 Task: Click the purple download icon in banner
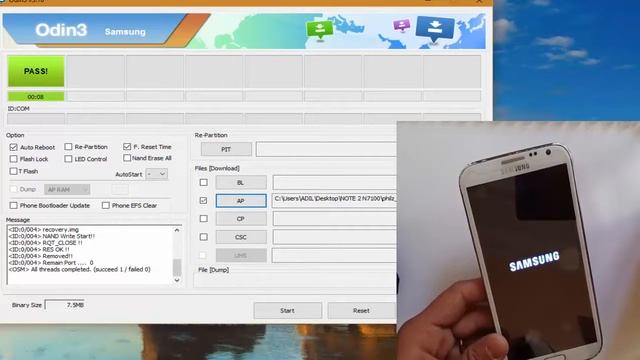coord(402,25)
